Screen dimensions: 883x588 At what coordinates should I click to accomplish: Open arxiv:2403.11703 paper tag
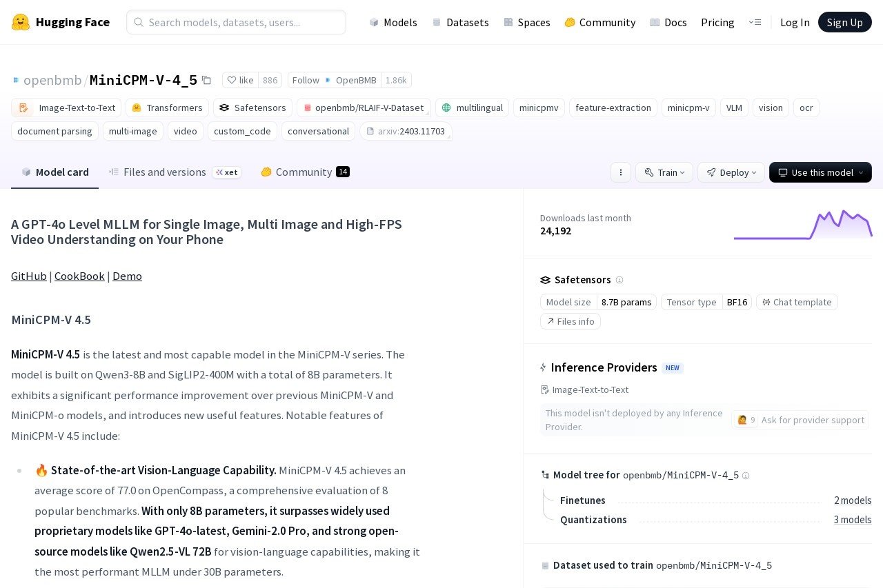406,131
